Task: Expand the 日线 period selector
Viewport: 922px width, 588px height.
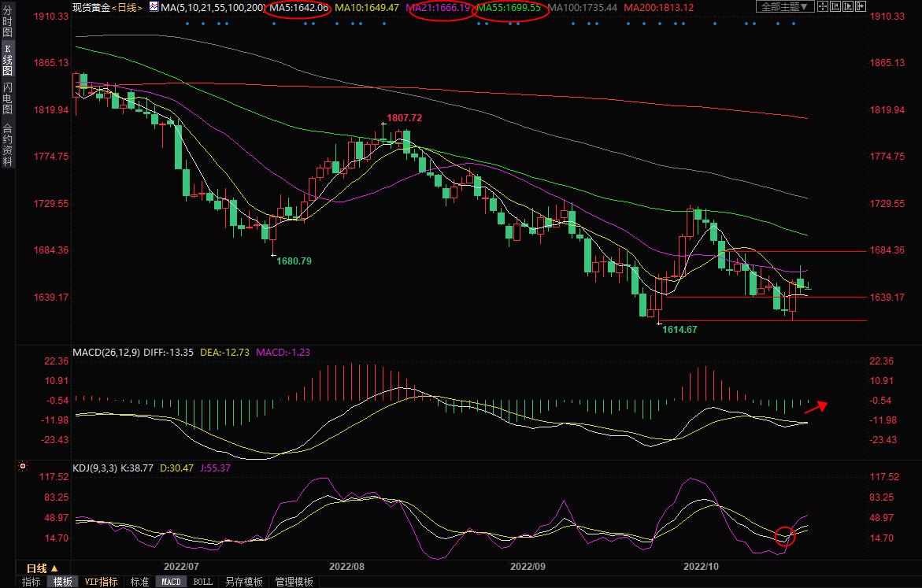Action: tap(43, 568)
